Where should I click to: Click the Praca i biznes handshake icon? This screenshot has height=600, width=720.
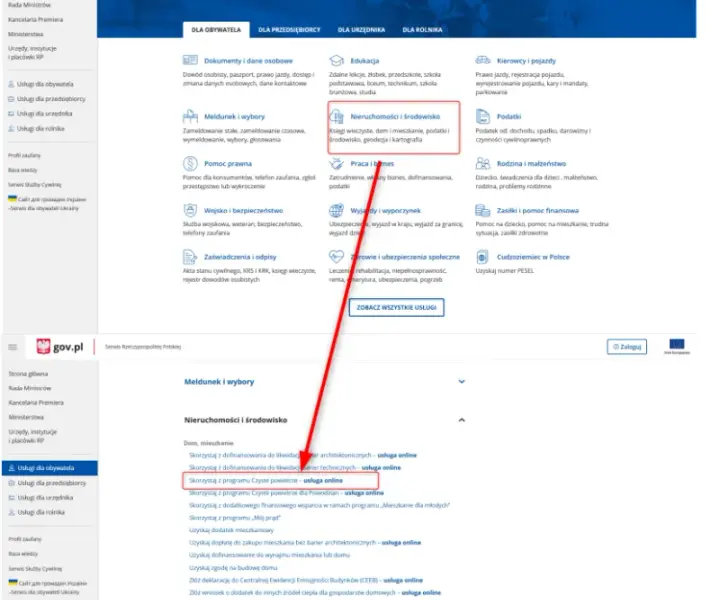(x=337, y=163)
